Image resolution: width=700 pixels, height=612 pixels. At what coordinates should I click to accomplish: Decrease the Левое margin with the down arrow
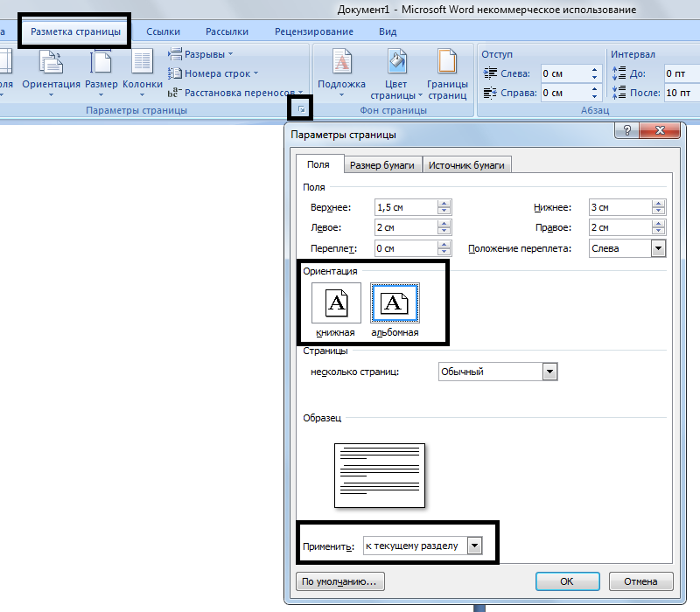click(444, 231)
